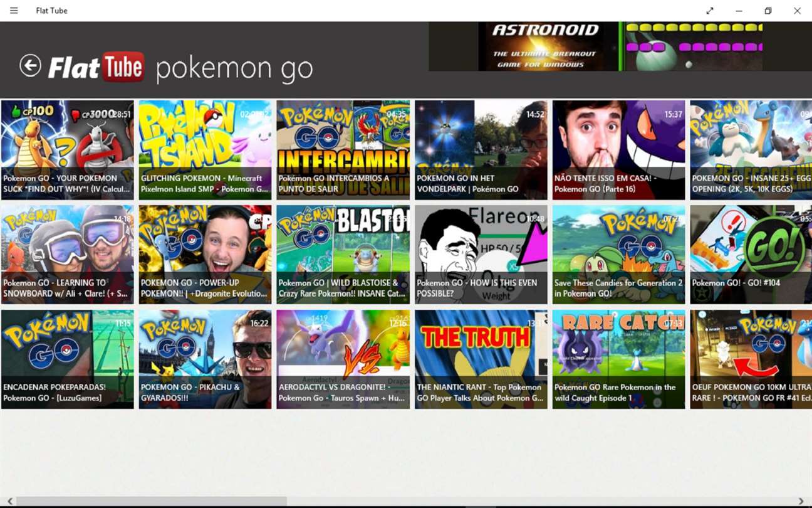The height and width of the screenshot is (508, 812).
Task: Play WILD BLASTOISE & Crazy Rare video
Action: pyautogui.click(x=343, y=255)
